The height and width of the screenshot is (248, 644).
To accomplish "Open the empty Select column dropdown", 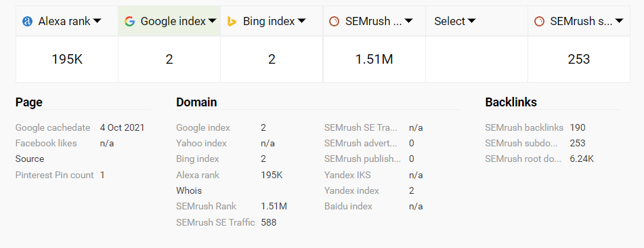I will 471,21.
